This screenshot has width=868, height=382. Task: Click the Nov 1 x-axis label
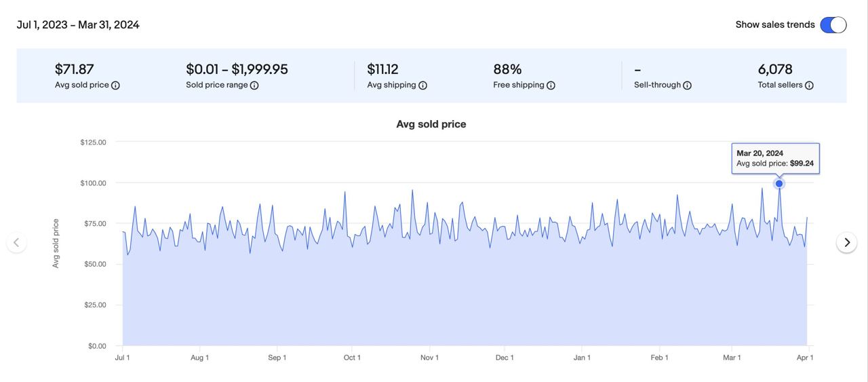coord(429,358)
